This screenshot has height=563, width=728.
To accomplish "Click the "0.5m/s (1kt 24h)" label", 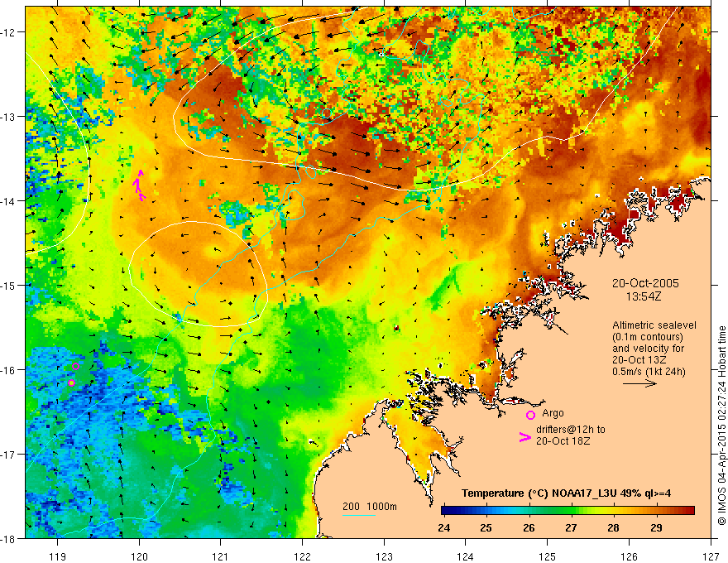I will click(649, 371).
